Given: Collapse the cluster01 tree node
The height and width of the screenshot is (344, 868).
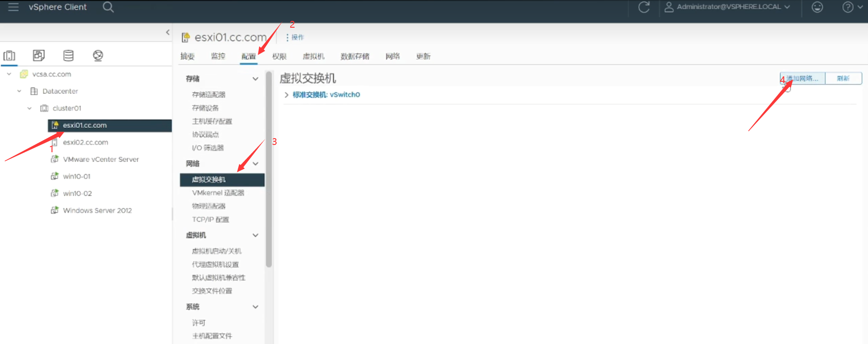Looking at the screenshot, I should coord(30,108).
